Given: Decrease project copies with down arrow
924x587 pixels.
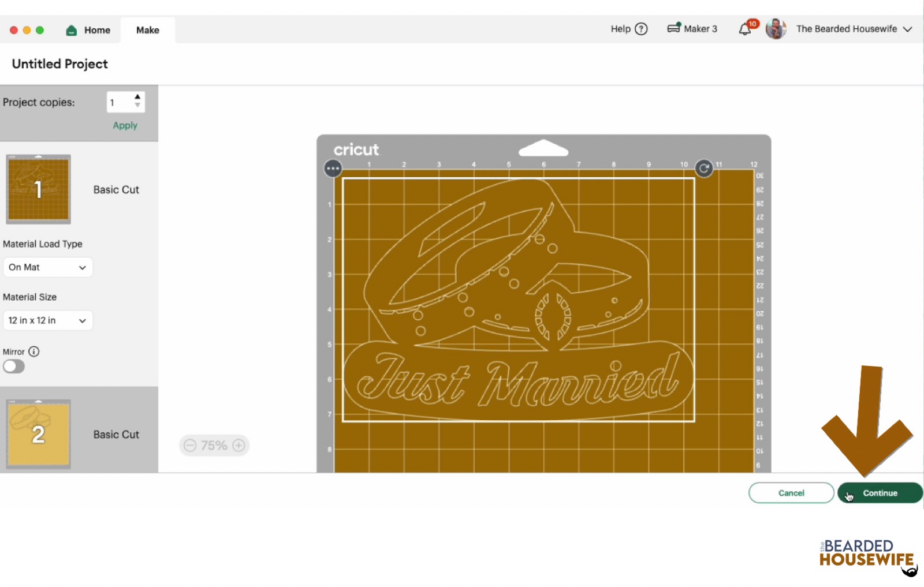Looking at the screenshot, I should pyautogui.click(x=137, y=106).
